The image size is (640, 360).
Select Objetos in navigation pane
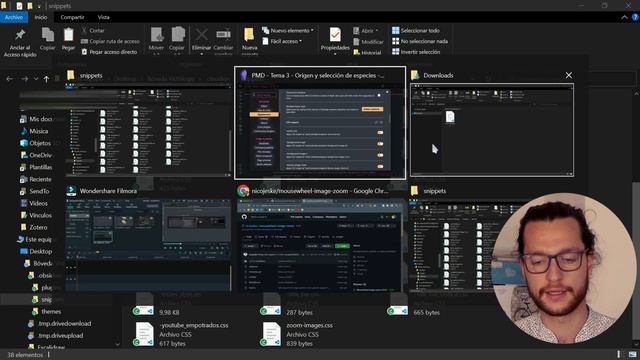[36, 143]
